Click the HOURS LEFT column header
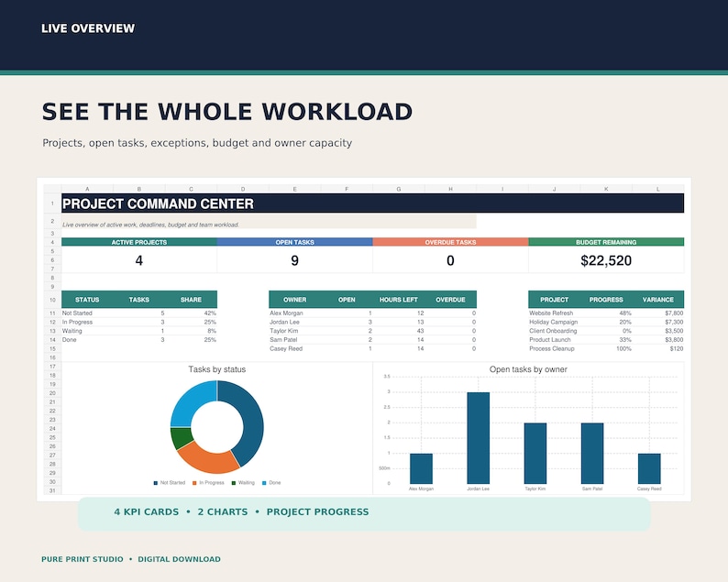 tap(398, 300)
